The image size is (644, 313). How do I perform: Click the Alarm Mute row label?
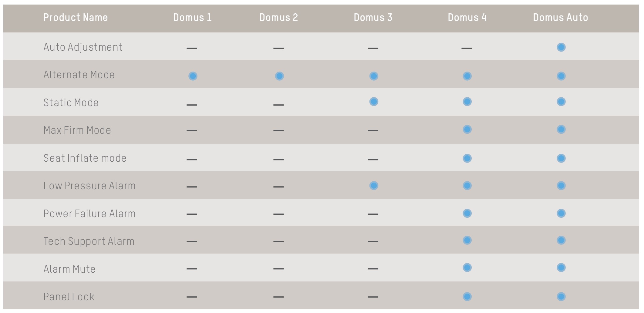click(x=69, y=269)
